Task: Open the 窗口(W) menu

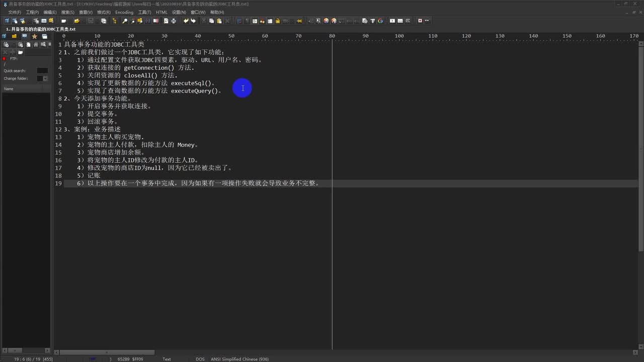Action: (198, 12)
